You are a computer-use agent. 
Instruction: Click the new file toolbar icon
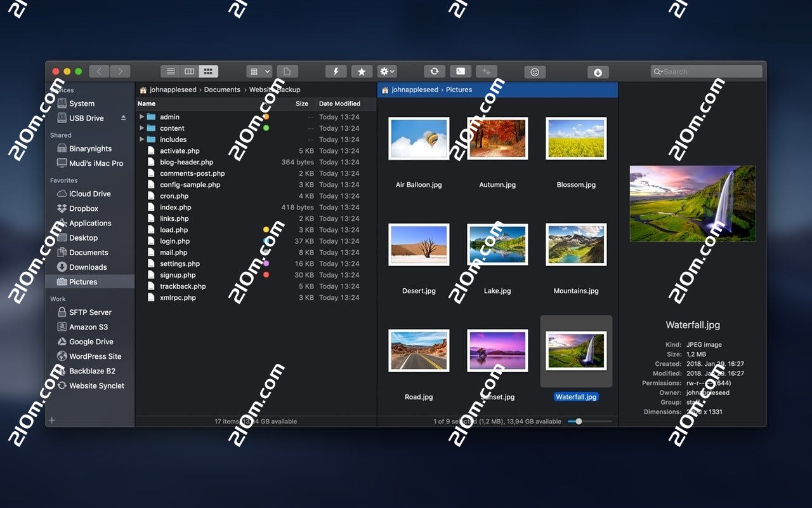click(287, 72)
